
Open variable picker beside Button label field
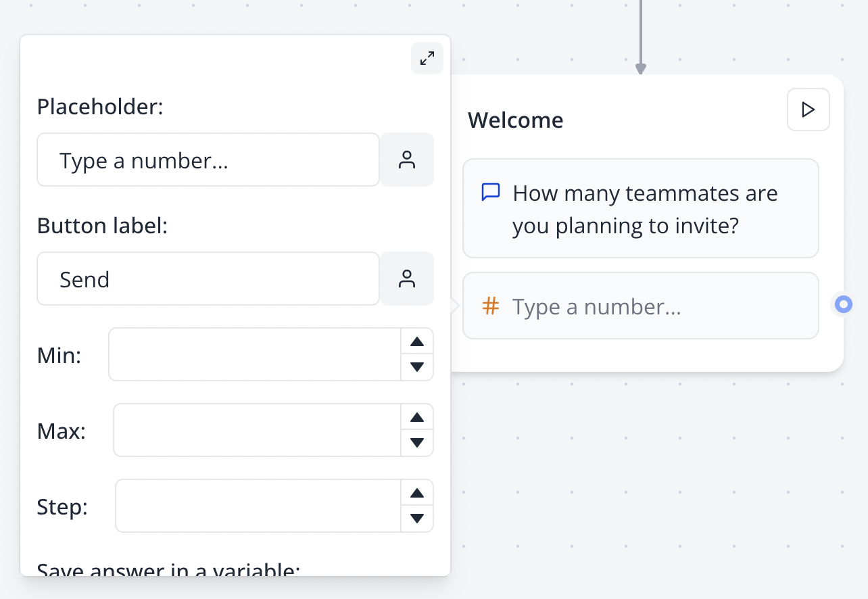tap(407, 278)
